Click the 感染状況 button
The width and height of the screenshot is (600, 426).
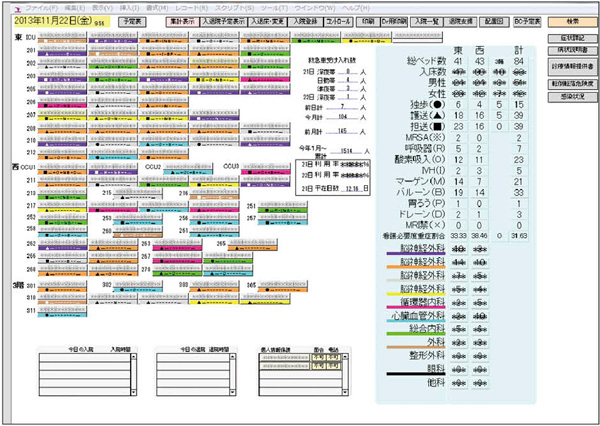[x=572, y=97]
